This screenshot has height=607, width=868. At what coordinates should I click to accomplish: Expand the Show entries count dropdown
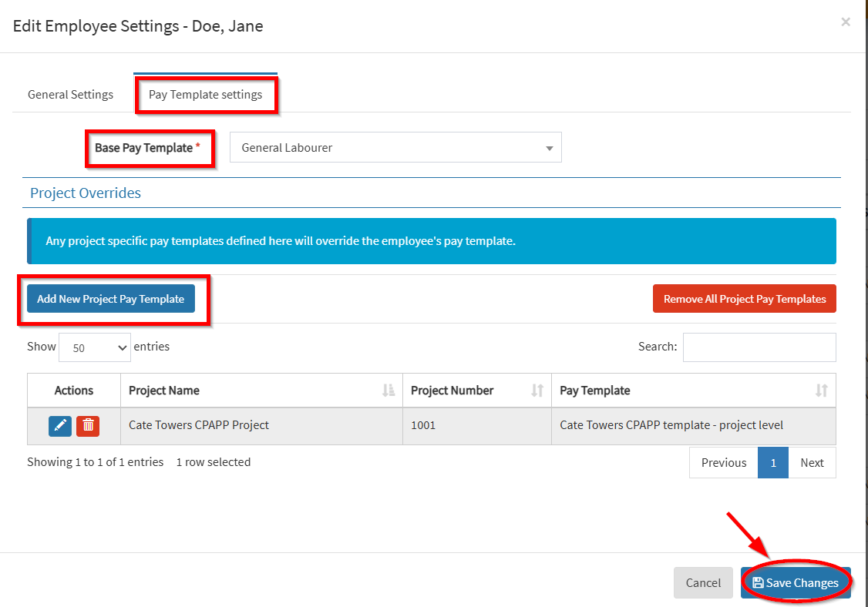click(95, 347)
